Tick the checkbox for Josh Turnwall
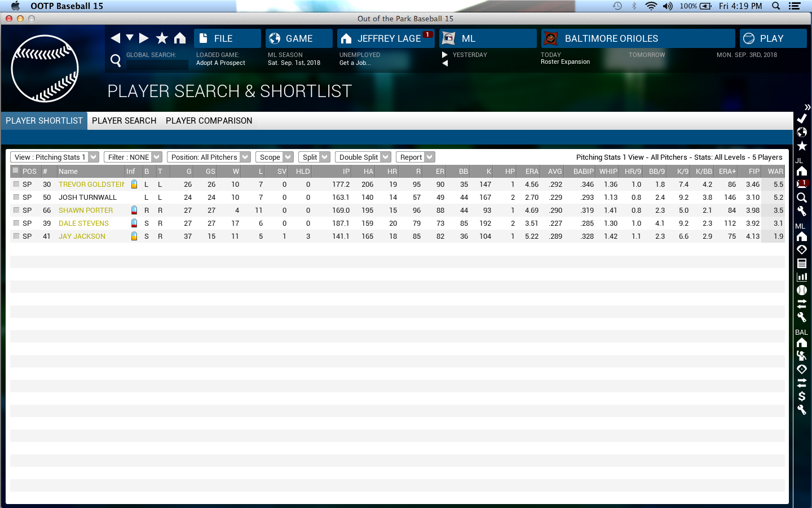812x508 pixels. pos(16,197)
